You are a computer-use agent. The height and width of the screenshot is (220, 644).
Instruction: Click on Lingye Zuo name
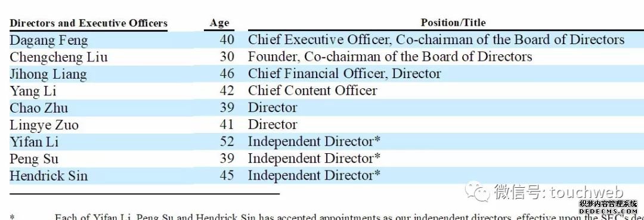coord(44,125)
